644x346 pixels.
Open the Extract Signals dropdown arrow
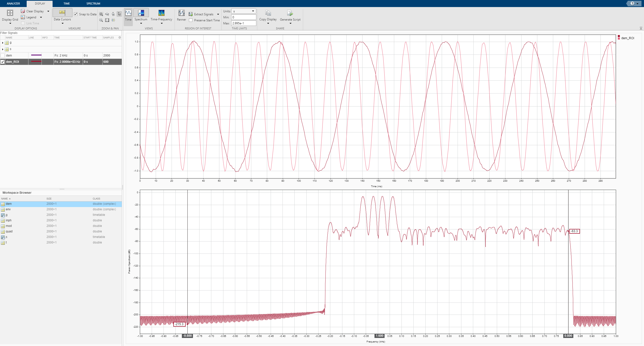(218, 14)
